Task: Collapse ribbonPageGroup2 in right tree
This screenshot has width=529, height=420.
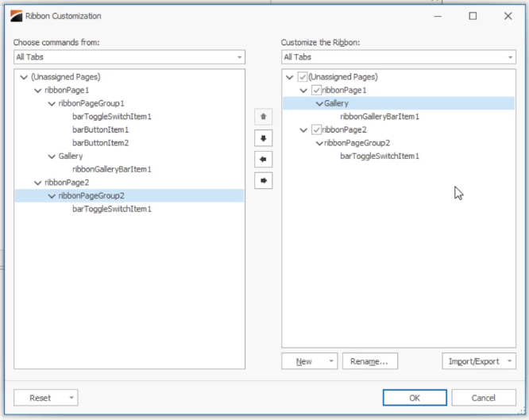Action: coord(319,144)
